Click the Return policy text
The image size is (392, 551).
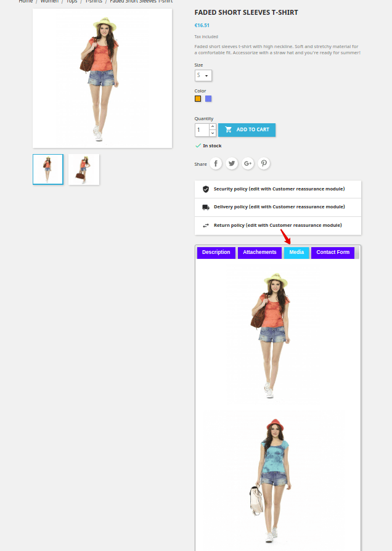click(278, 225)
